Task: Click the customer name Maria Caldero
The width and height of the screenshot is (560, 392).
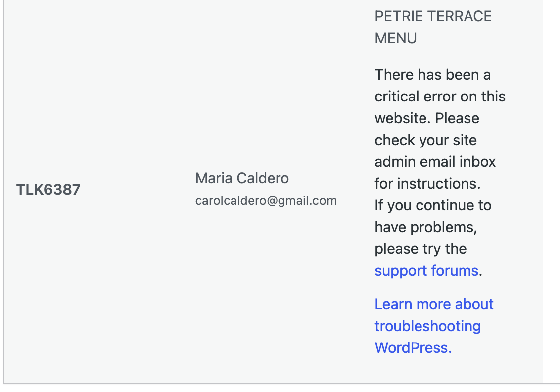Action: [242, 178]
